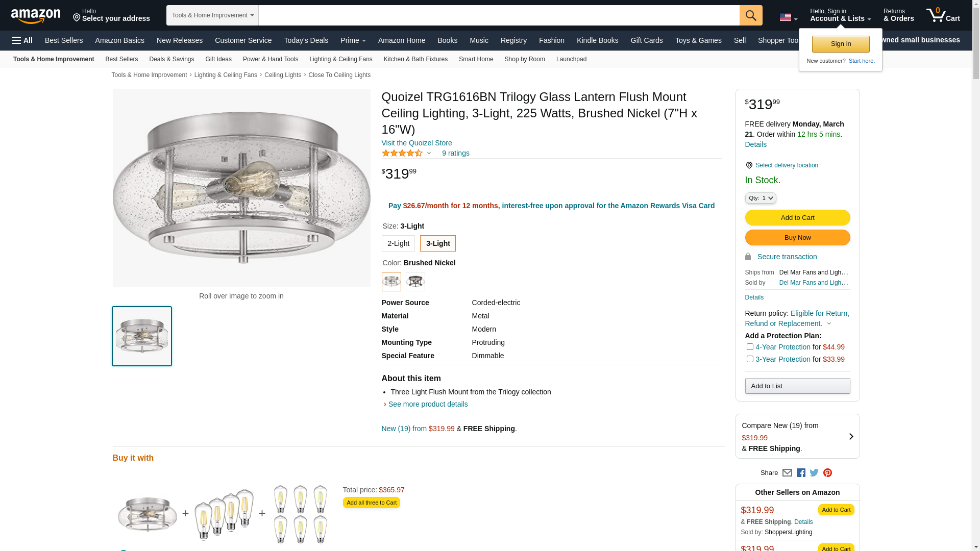Go to Lighting & Ceiling Fans subnav tab
Viewport: 980px width, 551px height.
(x=340, y=59)
